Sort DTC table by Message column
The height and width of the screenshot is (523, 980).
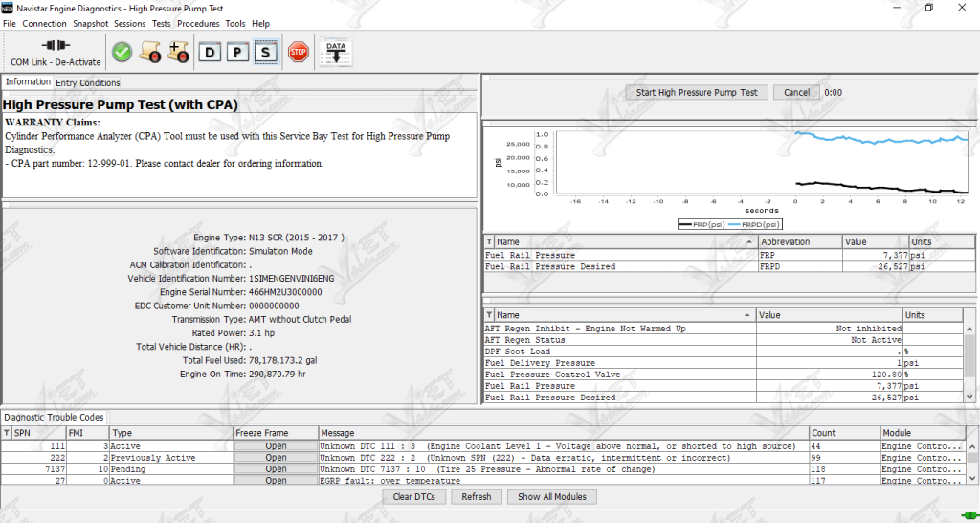(x=563, y=433)
